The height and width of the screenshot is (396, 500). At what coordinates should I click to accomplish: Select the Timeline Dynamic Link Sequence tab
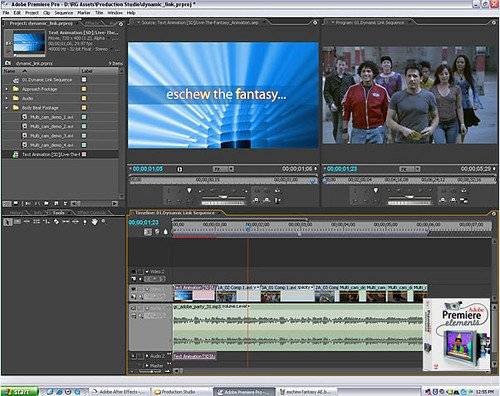pyautogui.click(x=175, y=213)
